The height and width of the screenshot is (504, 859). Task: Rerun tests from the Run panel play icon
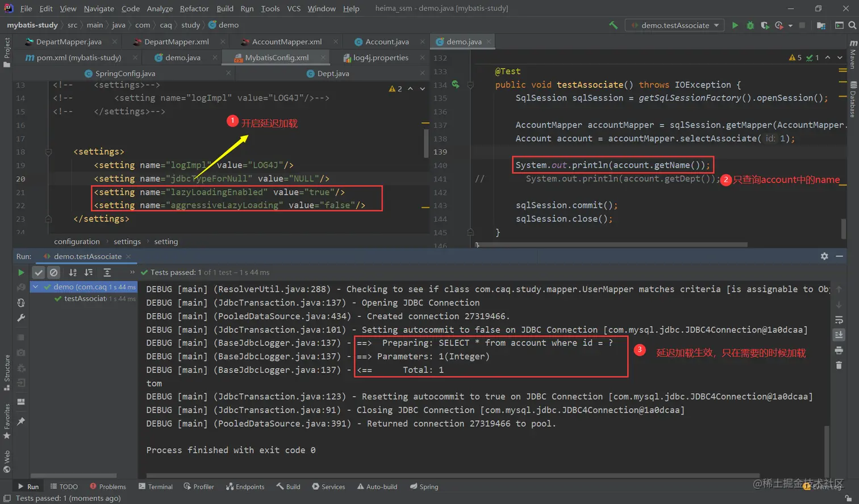pyautogui.click(x=21, y=273)
